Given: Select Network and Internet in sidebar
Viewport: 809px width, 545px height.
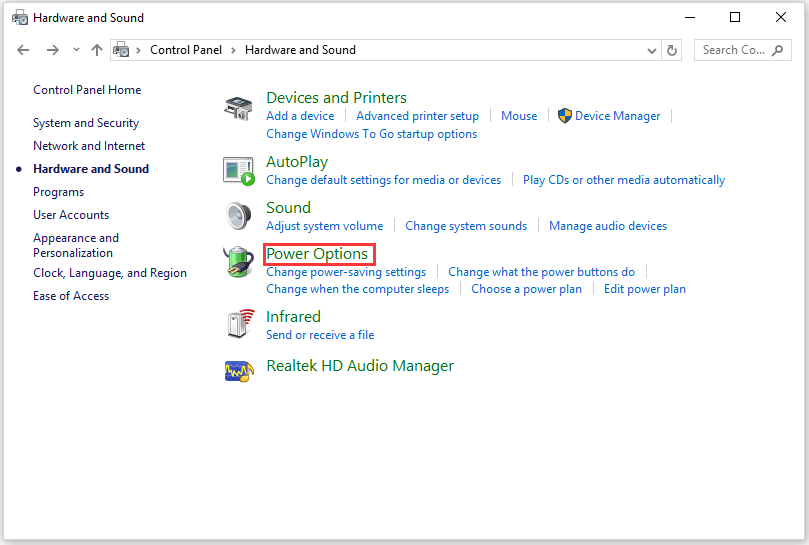Looking at the screenshot, I should click(89, 146).
